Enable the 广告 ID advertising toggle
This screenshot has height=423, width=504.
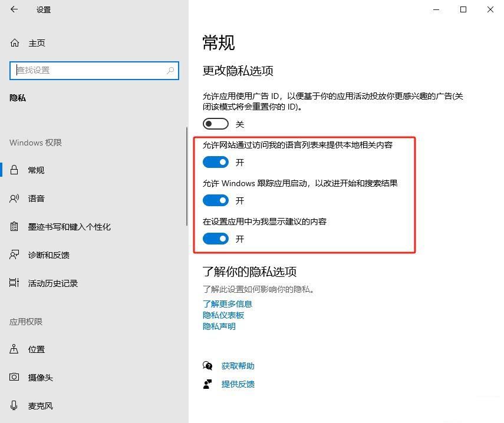point(215,124)
